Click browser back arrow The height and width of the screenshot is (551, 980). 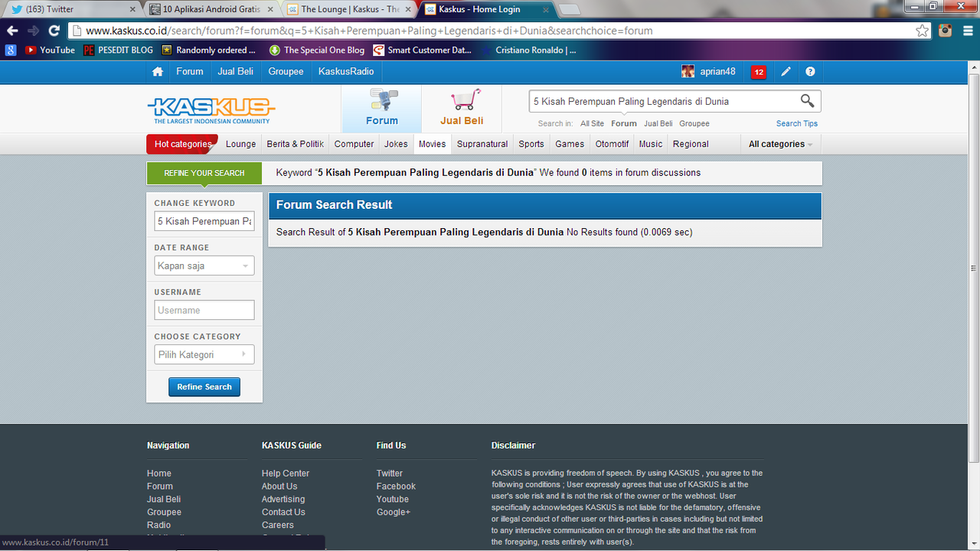(x=12, y=31)
